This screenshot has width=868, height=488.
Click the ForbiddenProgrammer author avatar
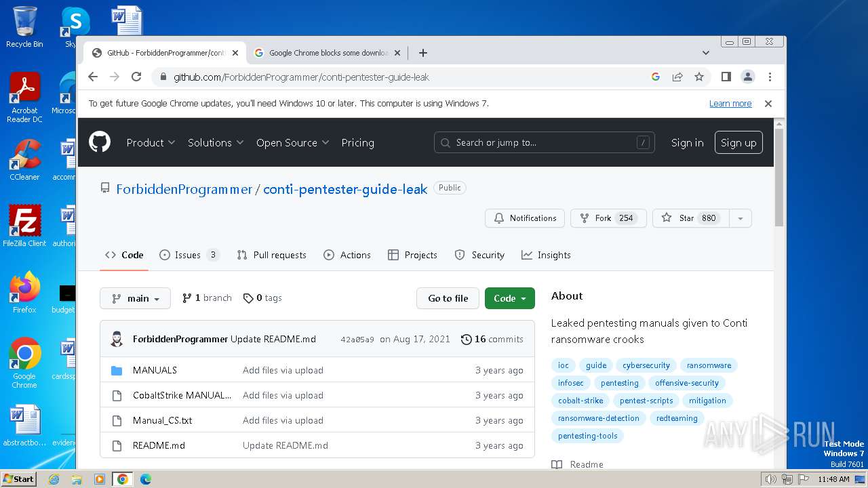coord(117,339)
